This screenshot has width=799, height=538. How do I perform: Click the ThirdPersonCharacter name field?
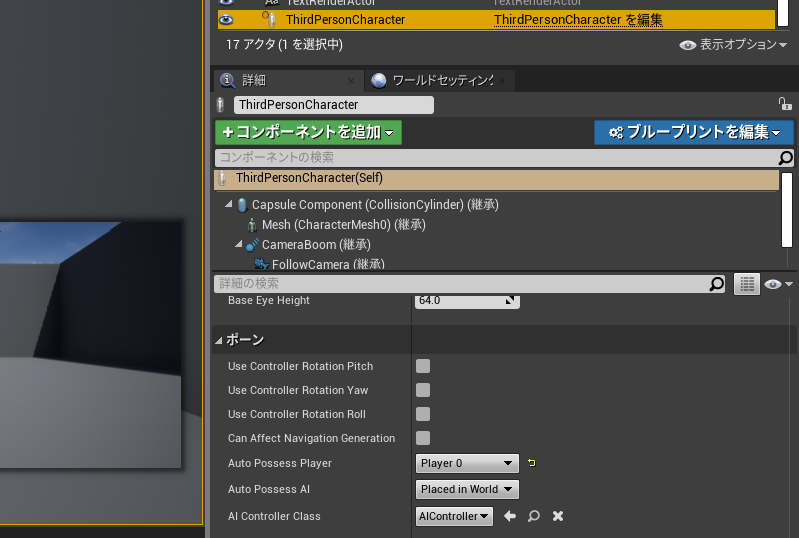(x=334, y=105)
